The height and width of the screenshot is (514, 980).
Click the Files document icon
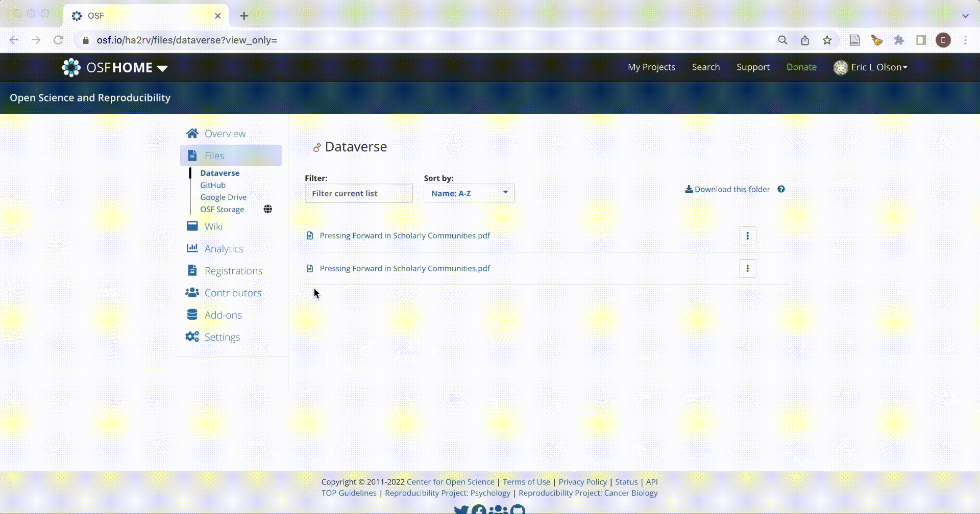click(192, 156)
